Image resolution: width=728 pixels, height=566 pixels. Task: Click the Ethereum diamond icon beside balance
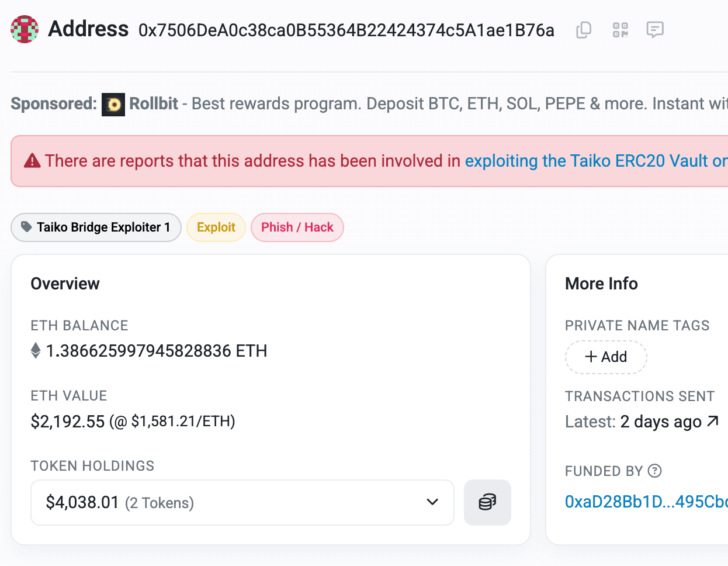pyautogui.click(x=36, y=351)
